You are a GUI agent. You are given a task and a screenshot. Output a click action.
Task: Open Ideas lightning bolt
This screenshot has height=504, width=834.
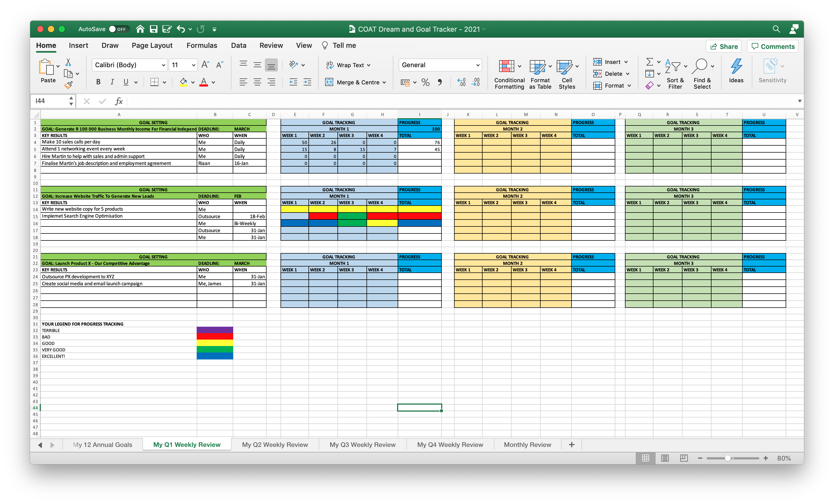pyautogui.click(x=736, y=71)
